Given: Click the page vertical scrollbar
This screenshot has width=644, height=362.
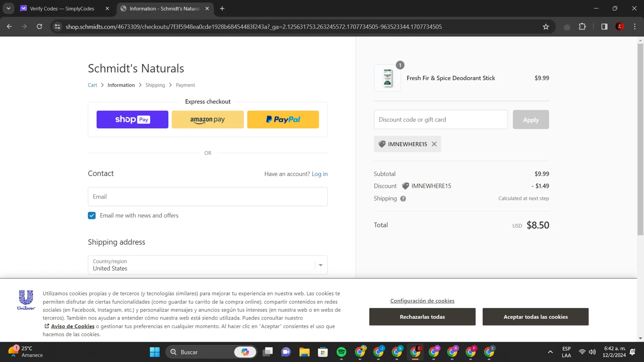Looking at the screenshot, I should [x=640, y=139].
